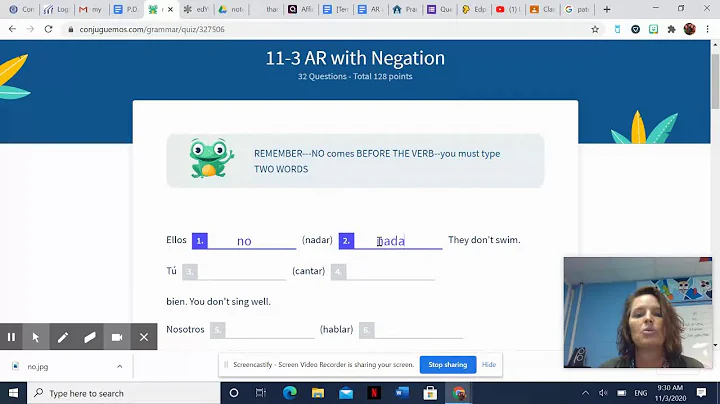Click the webcam preview thumbnail
The image size is (720, 404).
[638, 312]
